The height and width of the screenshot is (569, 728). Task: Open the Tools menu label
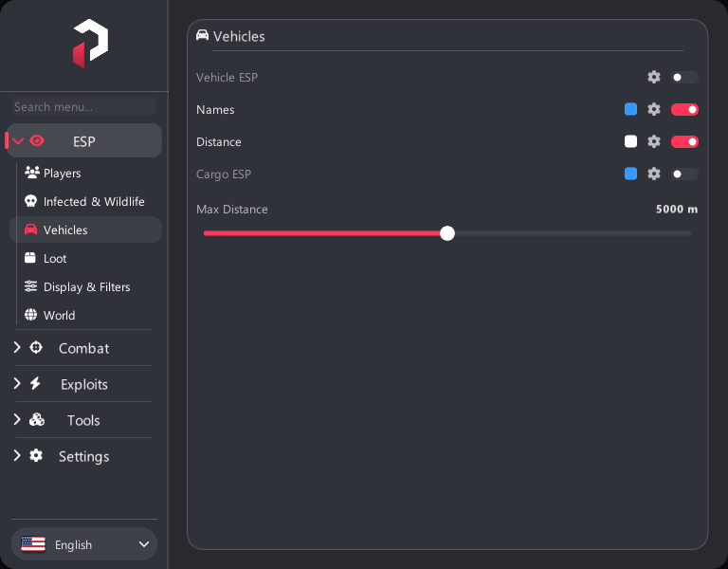tap(83, 420)
